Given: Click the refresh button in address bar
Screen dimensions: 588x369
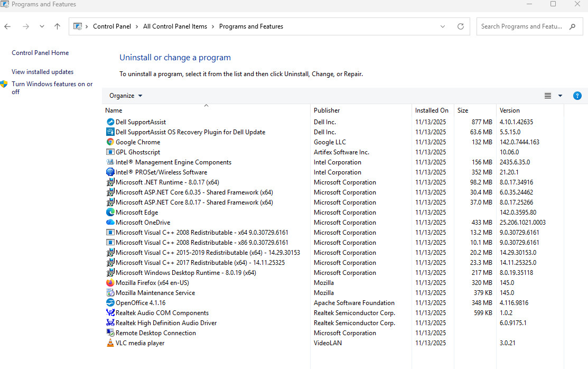Looking at the screenshot, I should [x=460, y=26].
